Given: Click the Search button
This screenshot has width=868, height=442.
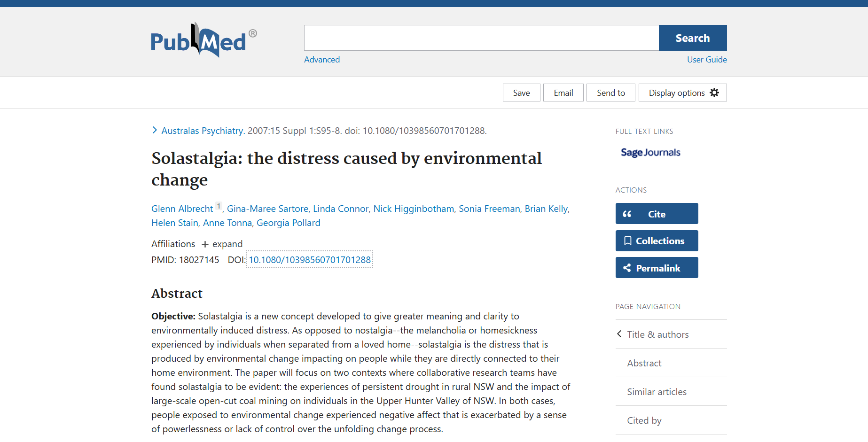Looking at the screenshot, I should pyautogui.click(x=692, y=38).
